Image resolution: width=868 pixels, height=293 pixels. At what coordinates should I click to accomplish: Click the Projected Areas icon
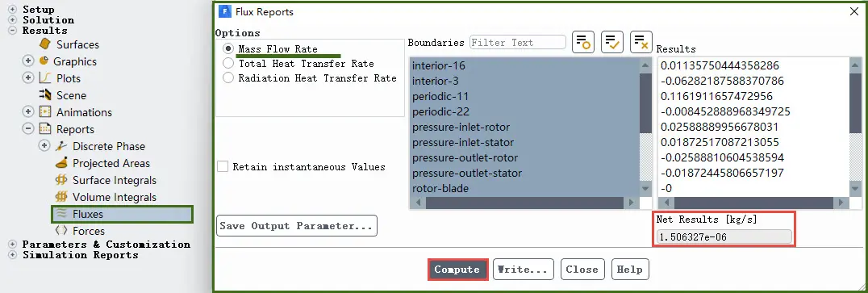[61, 163]
